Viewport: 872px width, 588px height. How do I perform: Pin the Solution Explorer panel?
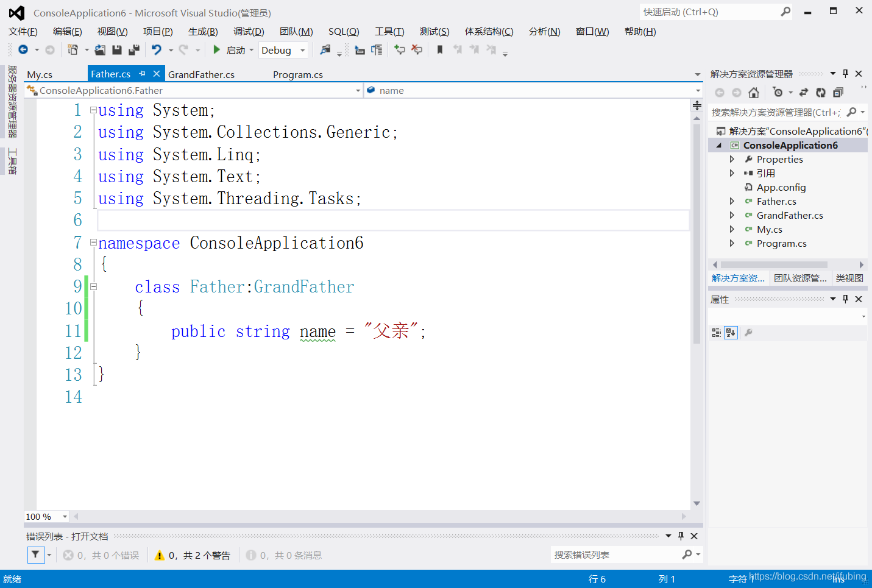coord(845,74)
